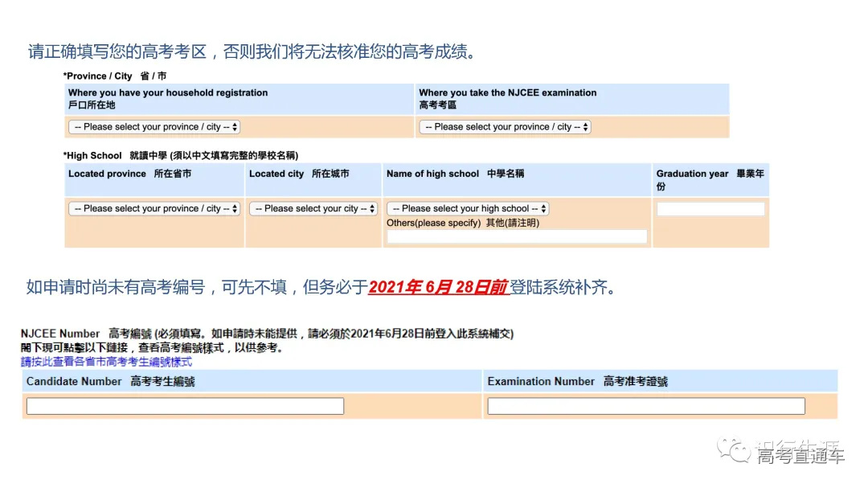Image resolution: width=868 pixels, height=488 pixels.
Task: Click the Graduation year input box
Action: tap(711, 208)
